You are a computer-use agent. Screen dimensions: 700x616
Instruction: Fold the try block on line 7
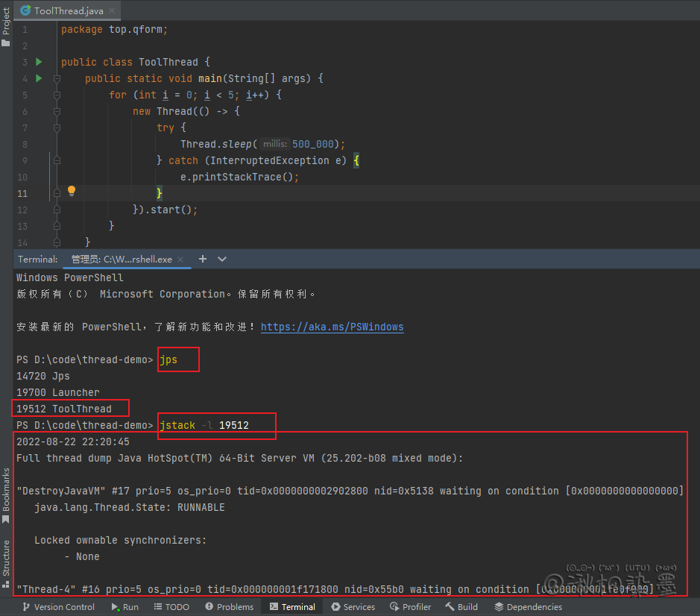pyautogui.click(x=57, y=128)
